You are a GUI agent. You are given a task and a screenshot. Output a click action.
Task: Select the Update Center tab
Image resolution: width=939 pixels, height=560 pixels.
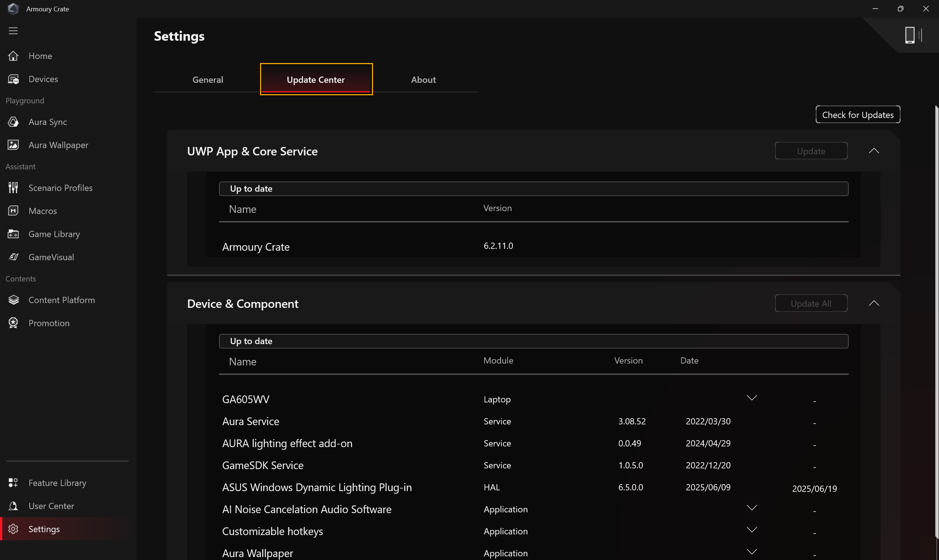point(316,79)
